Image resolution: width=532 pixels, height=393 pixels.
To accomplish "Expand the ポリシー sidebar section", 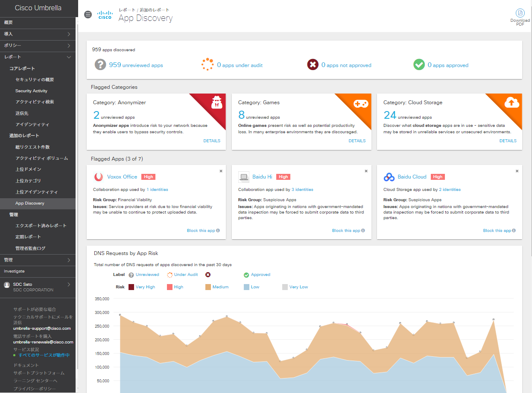I will pyautogui.click(x=38, y=45).
